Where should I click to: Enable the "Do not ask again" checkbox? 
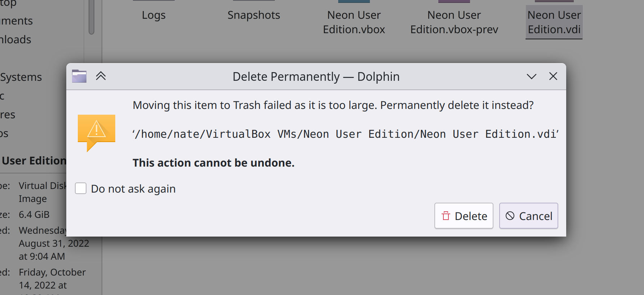coord(81,188)
